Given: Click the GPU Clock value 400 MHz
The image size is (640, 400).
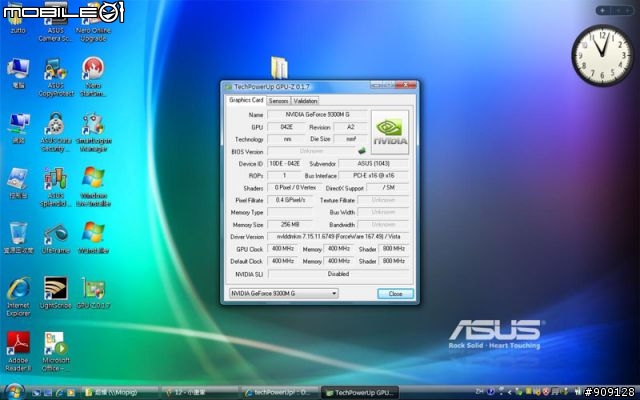Looking at the screenshot, I should tap(283, 249).
